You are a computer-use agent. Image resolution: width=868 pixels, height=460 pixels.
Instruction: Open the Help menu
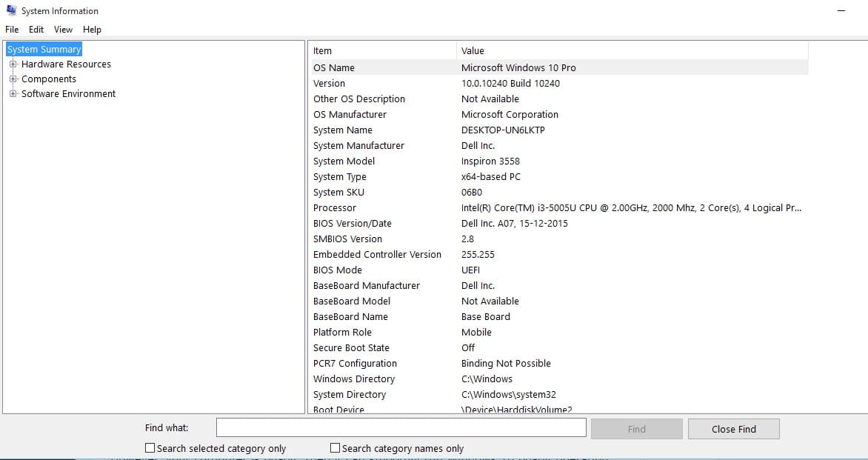click(x=92, y=30)
